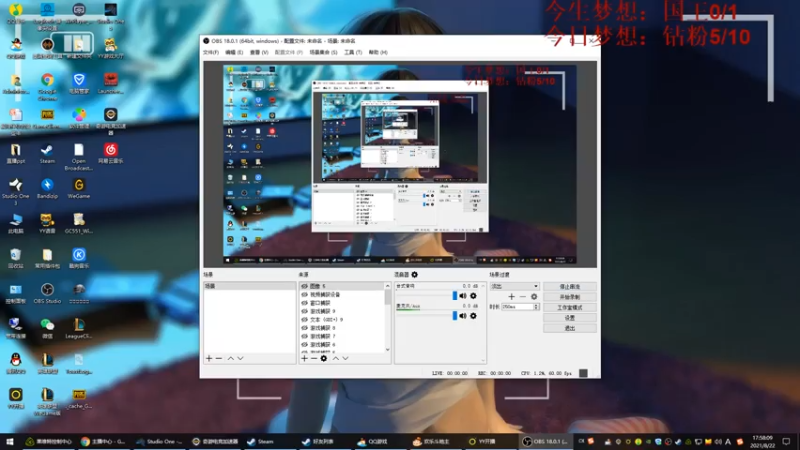Screen dimensions: 800x450
Task: Open 台式音响 audio gear settings
Action: pyautogui.click(x=473, y=296)
